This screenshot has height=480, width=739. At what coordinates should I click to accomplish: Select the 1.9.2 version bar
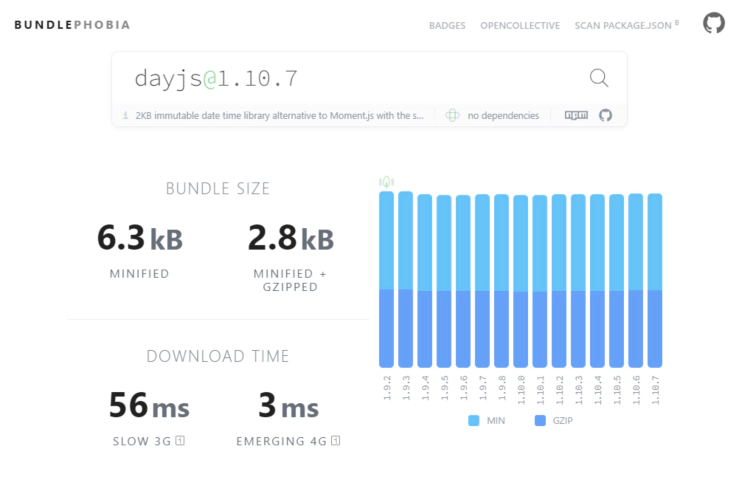386,279
